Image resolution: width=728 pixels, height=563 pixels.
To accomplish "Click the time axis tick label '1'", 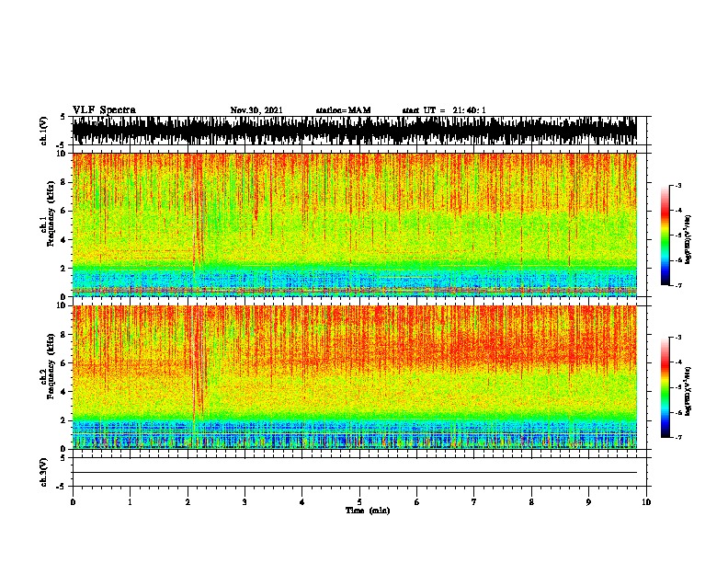I will [x=130, y=502].
